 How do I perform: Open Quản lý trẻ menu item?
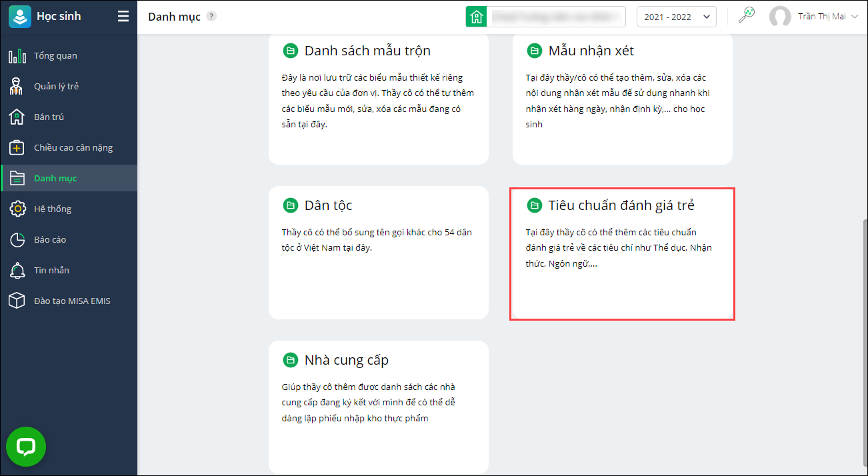(69, 86)
